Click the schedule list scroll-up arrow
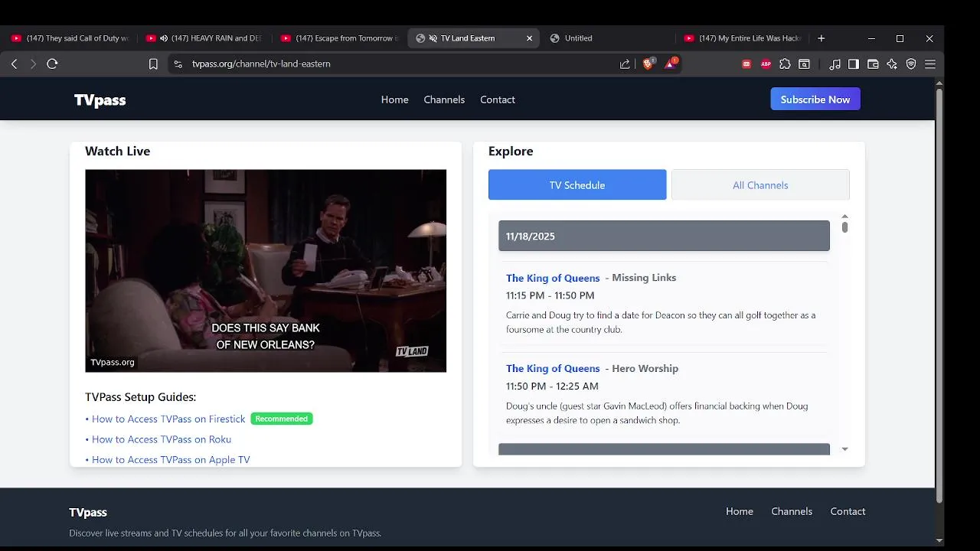The width and height of the screenshot is (980, 551). pyautogui.click(x=844, y=217)
